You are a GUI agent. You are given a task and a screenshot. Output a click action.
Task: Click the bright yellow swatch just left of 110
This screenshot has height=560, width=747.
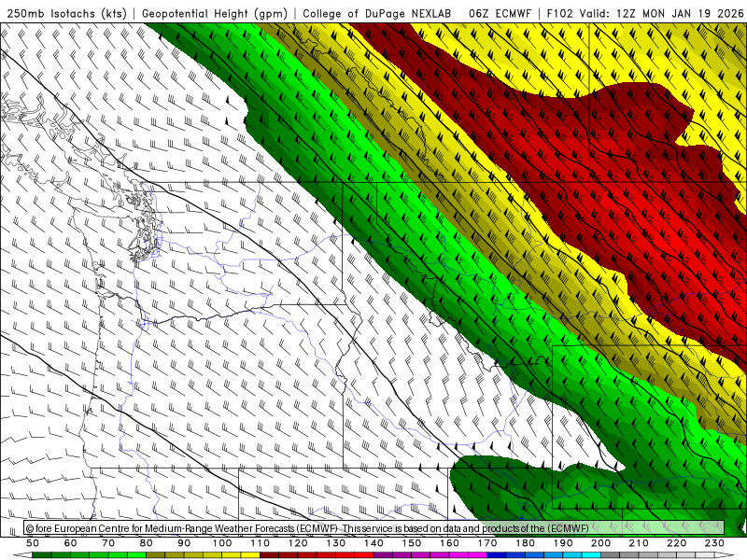[250, 555]
